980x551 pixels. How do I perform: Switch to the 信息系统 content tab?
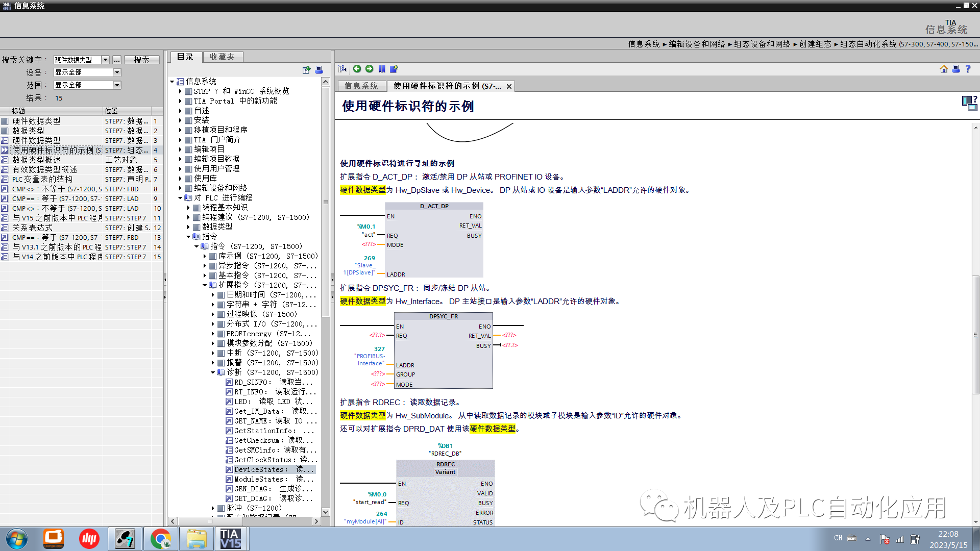(361, 86)
